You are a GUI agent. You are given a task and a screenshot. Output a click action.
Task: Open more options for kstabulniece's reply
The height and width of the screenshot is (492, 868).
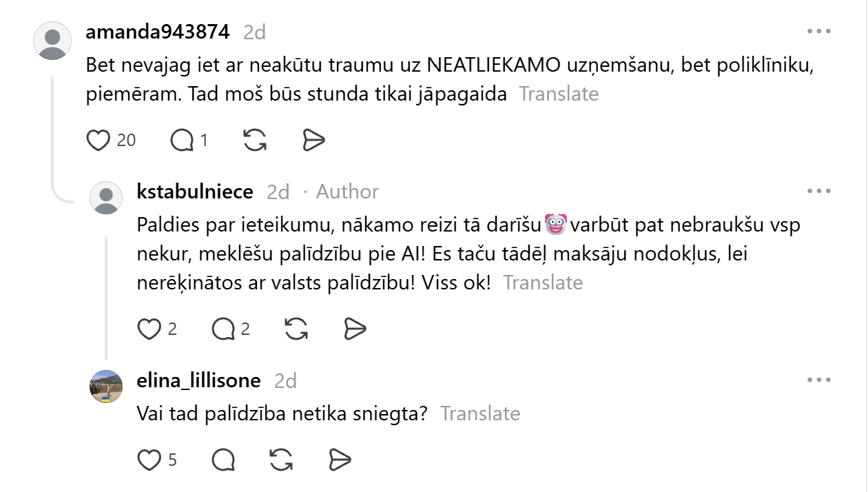pyautogui.click(x=819, y=191)
